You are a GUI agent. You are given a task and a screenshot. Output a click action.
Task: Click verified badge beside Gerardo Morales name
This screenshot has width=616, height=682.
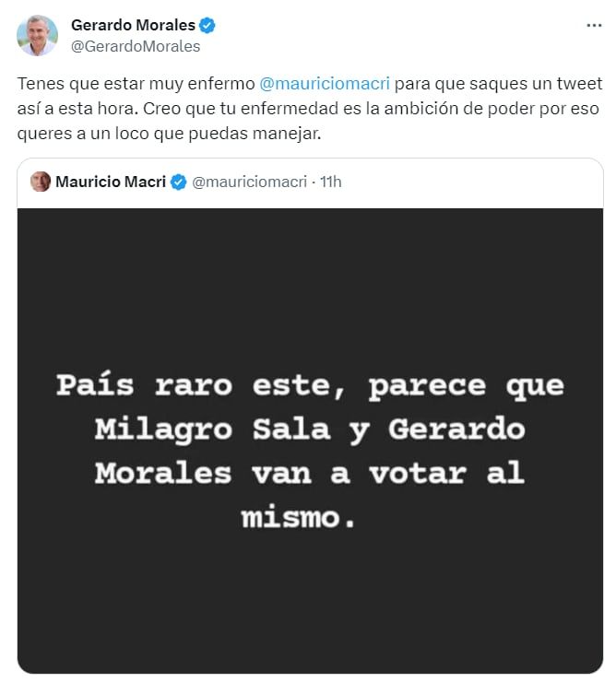[209, 26]
